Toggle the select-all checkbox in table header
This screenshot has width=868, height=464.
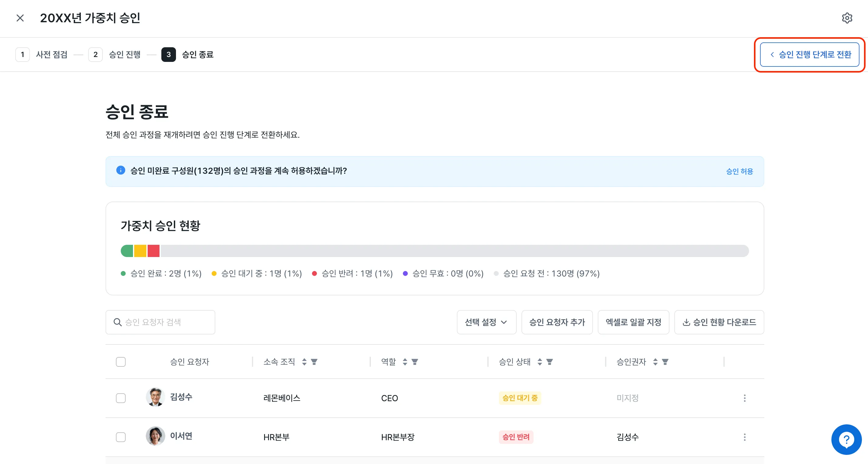[121, 362]
